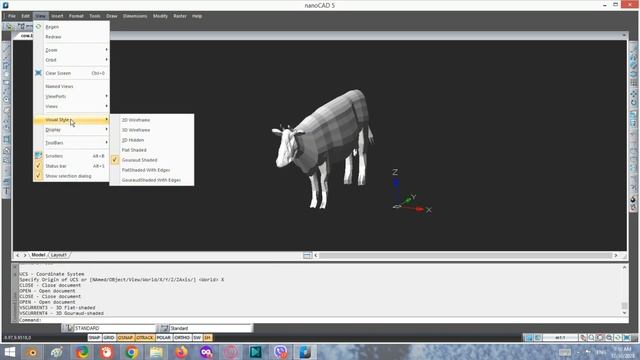Toggle OTRACK in the status bar
The height and width of the screenshot is (360, 640).
coord(145,338)
